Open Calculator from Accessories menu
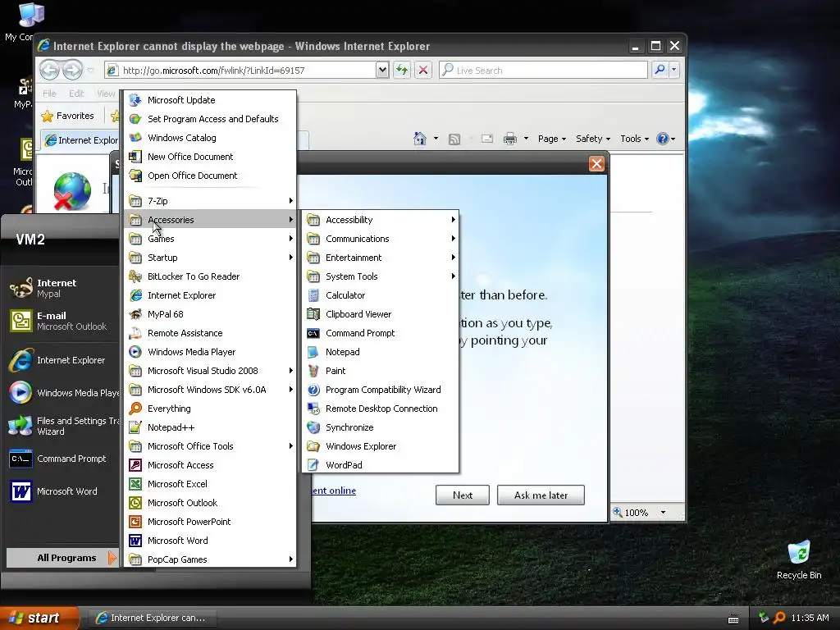This screenshot has height=630, width=840. point(381,295)
